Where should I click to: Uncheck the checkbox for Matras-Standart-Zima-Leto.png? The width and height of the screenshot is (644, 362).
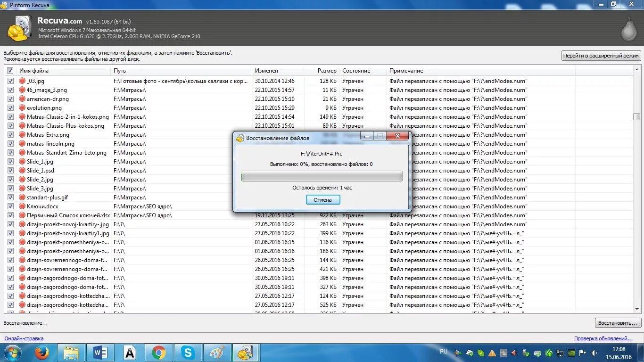coord(10,153)
